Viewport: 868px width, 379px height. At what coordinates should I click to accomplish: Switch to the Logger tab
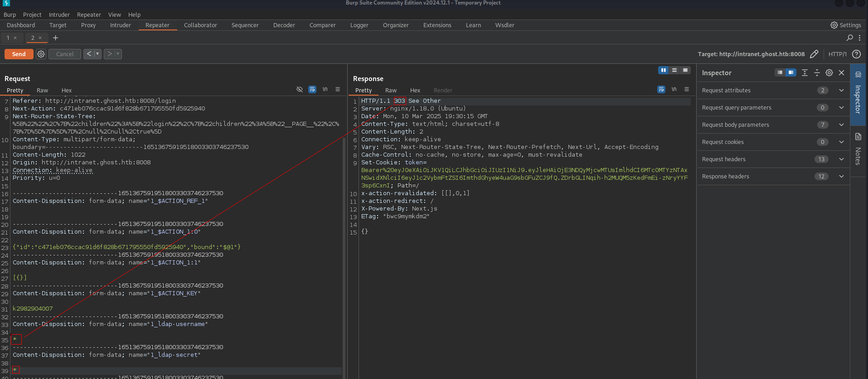click(x=359, y=25)
